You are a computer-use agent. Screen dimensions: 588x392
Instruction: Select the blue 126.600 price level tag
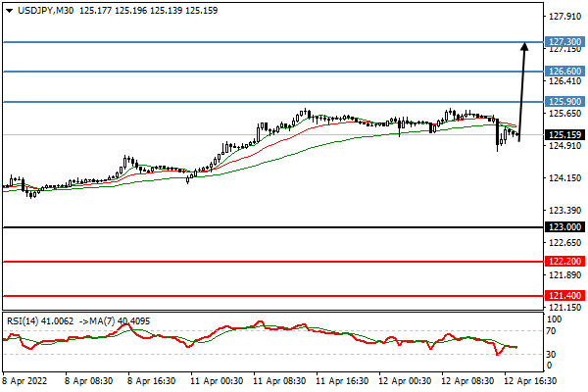tap(564, 71)
